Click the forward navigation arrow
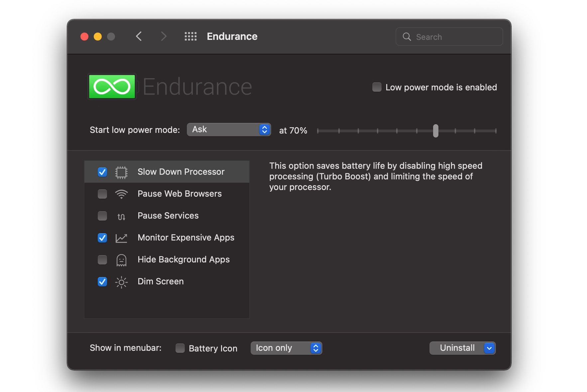 164,37
